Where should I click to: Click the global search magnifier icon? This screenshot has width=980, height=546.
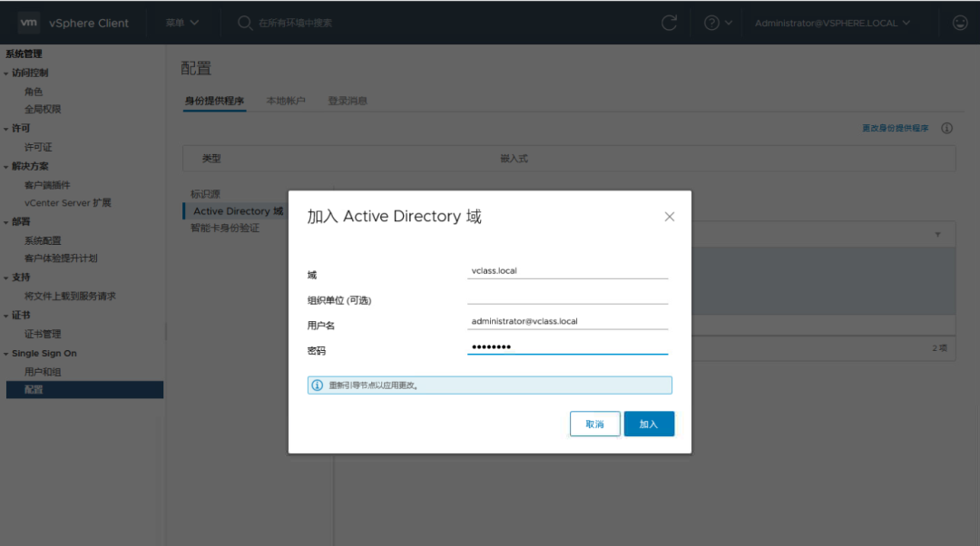click(245, 23)
